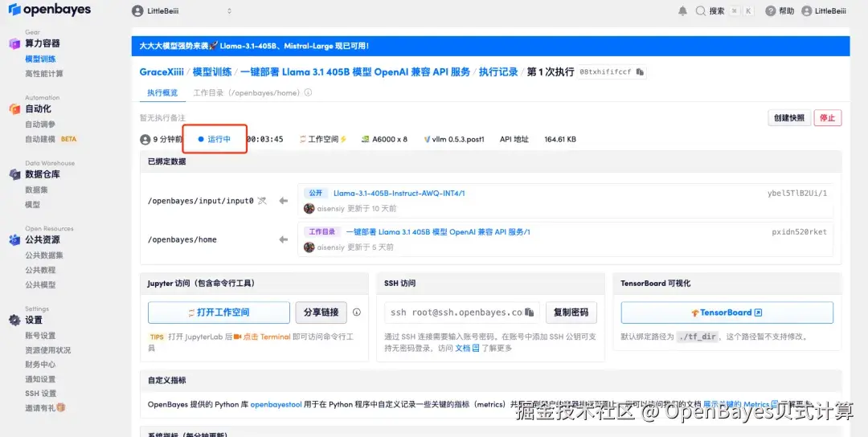Open 公共模型 in the sidebar
This screenshot has width=868, height=437.
pos(40,285)
